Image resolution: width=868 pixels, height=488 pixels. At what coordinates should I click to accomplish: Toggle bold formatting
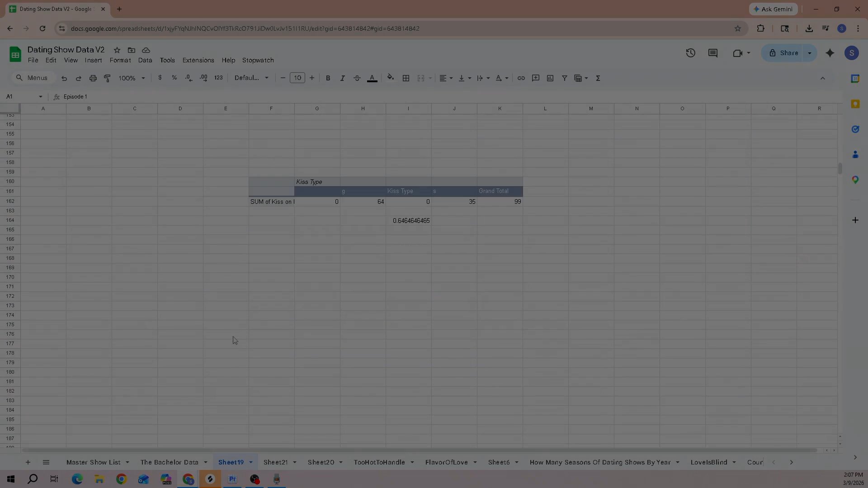pos(328,78)
